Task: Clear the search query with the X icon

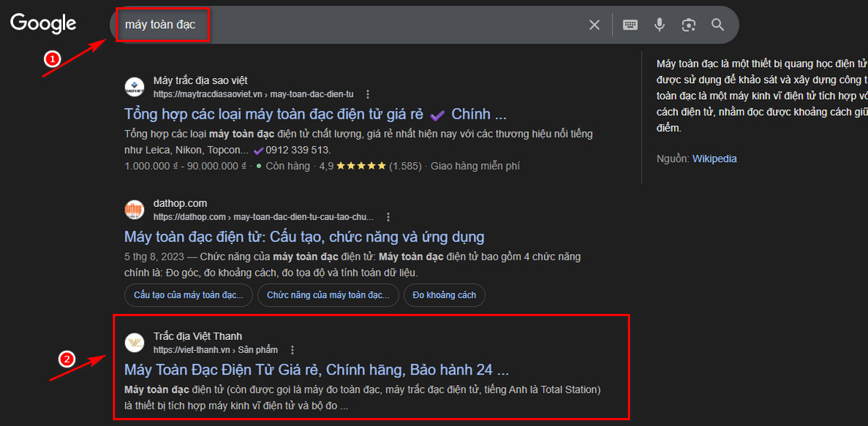Action: [594, 24]
